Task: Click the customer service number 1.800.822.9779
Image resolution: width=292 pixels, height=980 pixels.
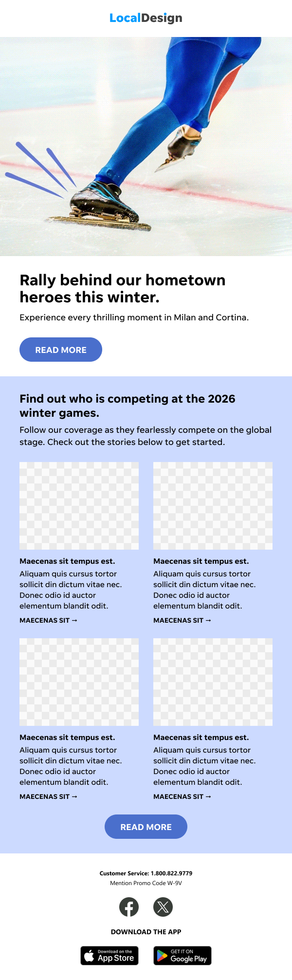Action: (x=171, y=873)
